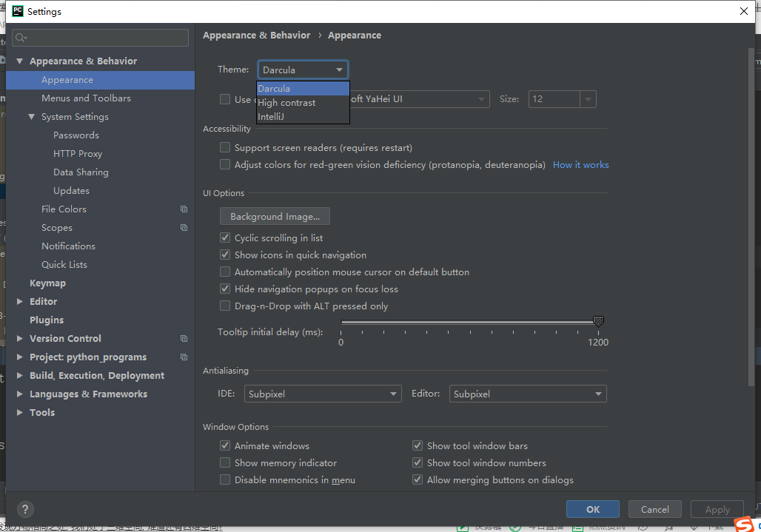761x532 pixels.
Task: Open the font name dropdown arrow
Action: coord(481,99)
